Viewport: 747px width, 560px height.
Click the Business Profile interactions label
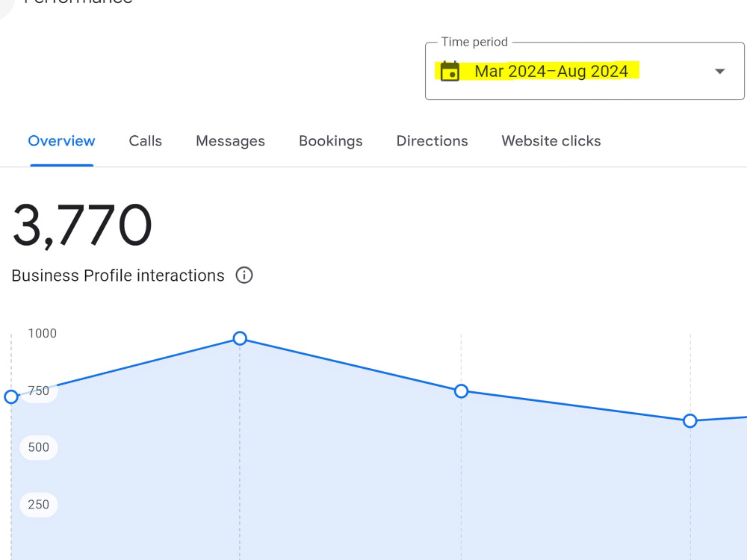[x=118, y=276]
